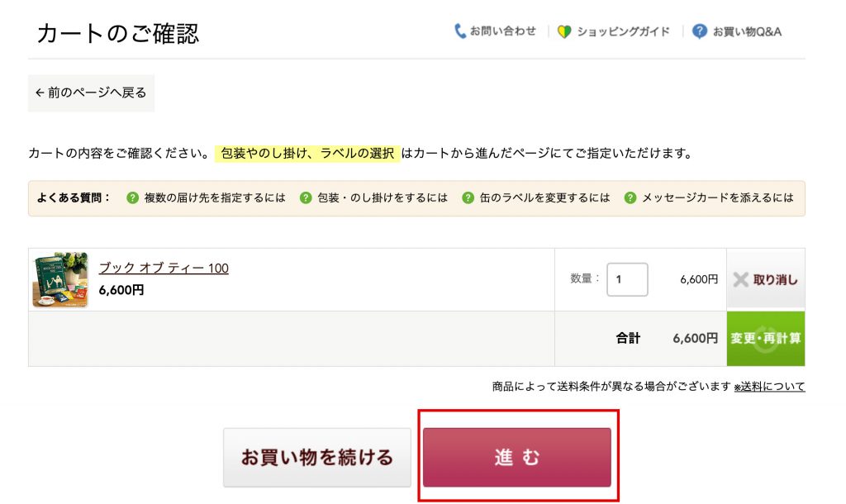Go to お買い物Q&A page
Screen dimensions: 846x504
click(747, 31)
